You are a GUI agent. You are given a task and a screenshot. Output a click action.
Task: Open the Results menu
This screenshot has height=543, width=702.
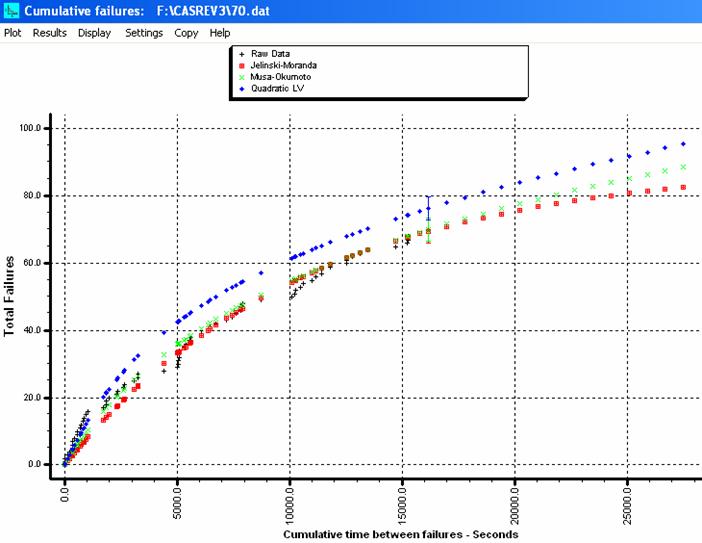tap(49, 33)
